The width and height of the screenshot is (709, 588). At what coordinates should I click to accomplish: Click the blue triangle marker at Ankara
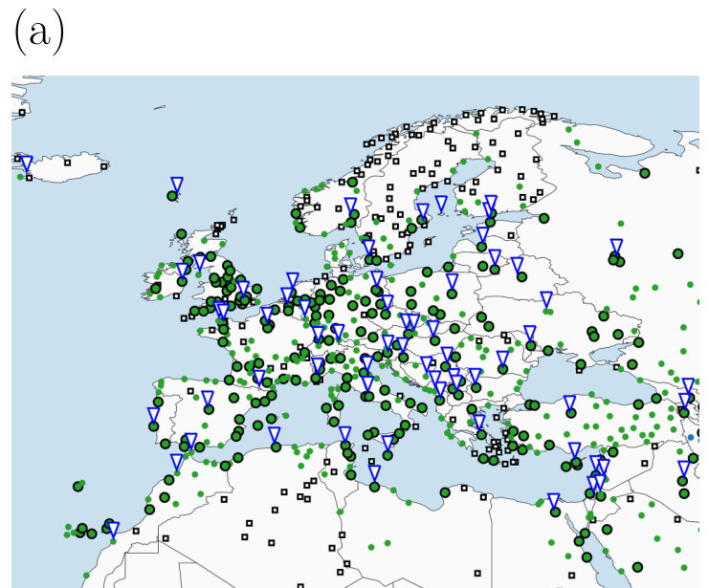tap(569, 403)
